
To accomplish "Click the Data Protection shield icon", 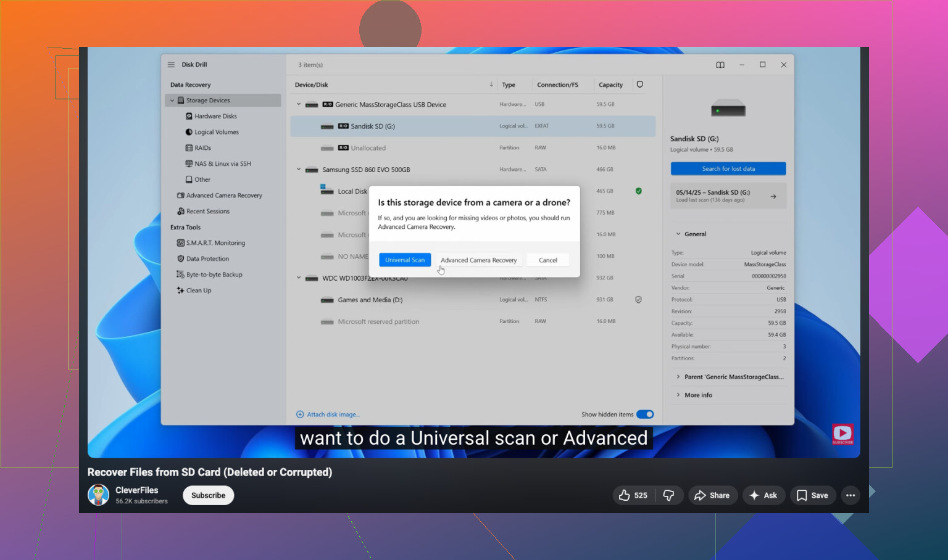I will tap(181, 259).
